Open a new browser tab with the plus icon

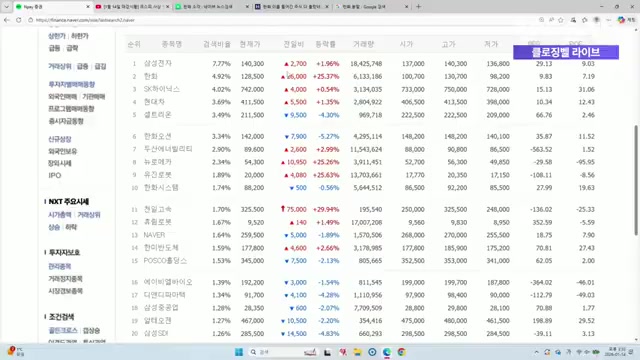[x=418, y=7]
